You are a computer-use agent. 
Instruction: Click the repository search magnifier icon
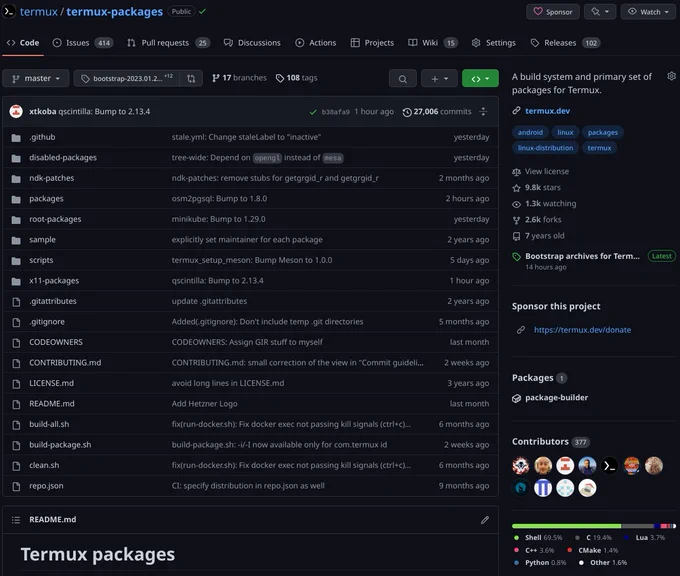pos(402,79)
